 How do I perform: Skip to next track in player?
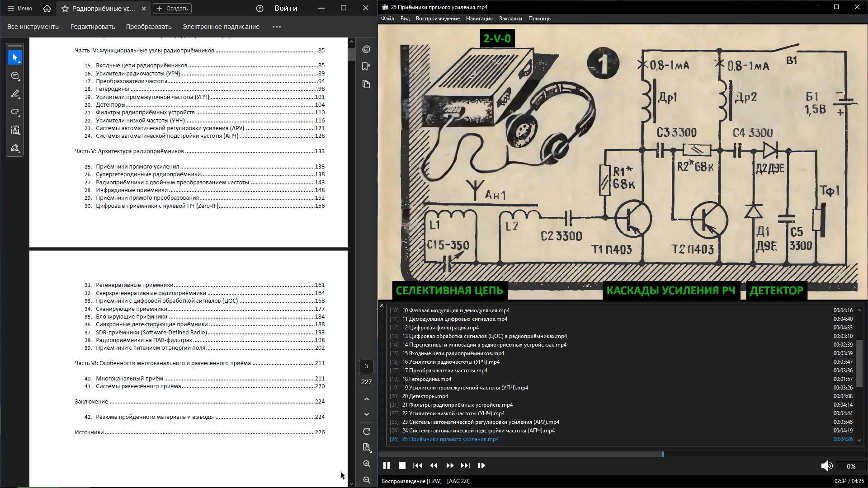pos(465,465)
